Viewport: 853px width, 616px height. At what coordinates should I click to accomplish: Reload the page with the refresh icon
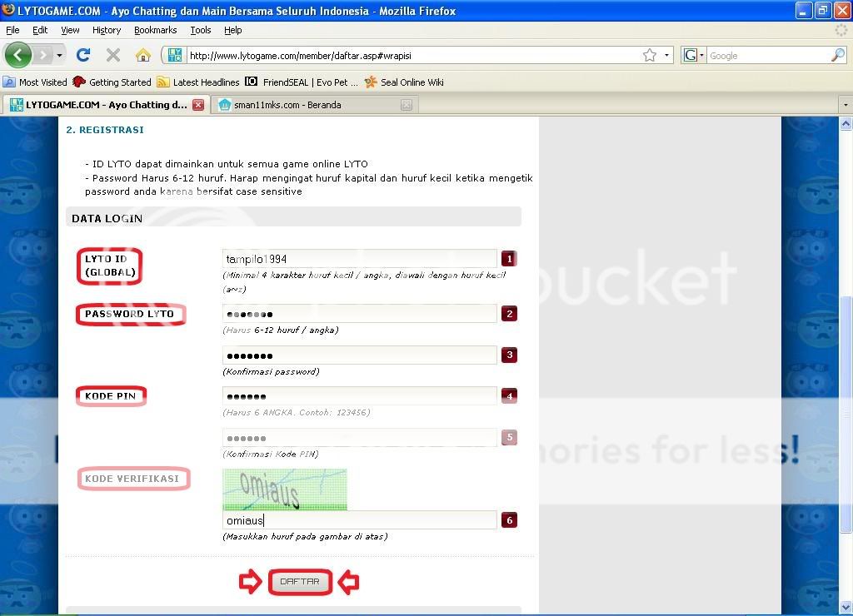point(82,56)
